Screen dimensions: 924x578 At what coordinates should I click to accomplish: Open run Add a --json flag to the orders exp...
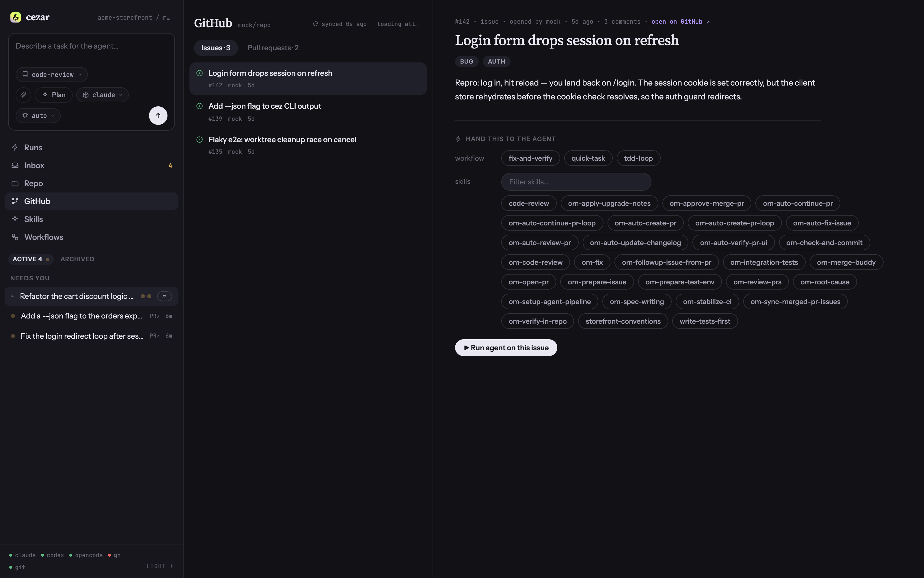pos(91,316)
